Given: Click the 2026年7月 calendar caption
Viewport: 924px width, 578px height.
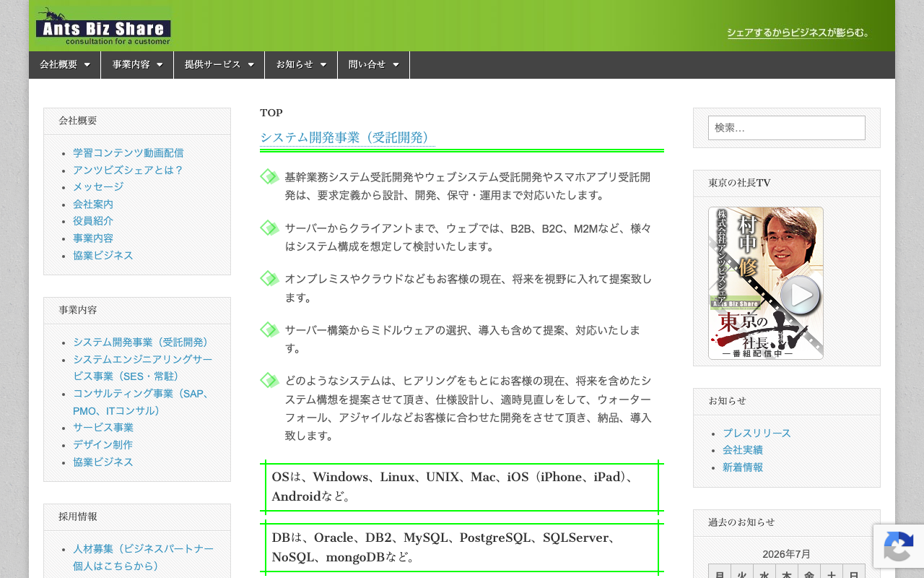Looking at the screenshot, I should (787, 554).
